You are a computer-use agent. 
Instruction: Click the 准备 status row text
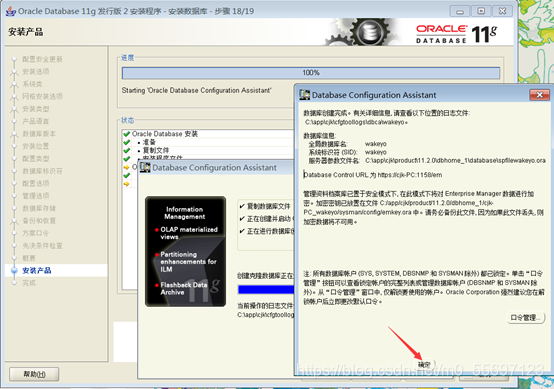point(149,142)
